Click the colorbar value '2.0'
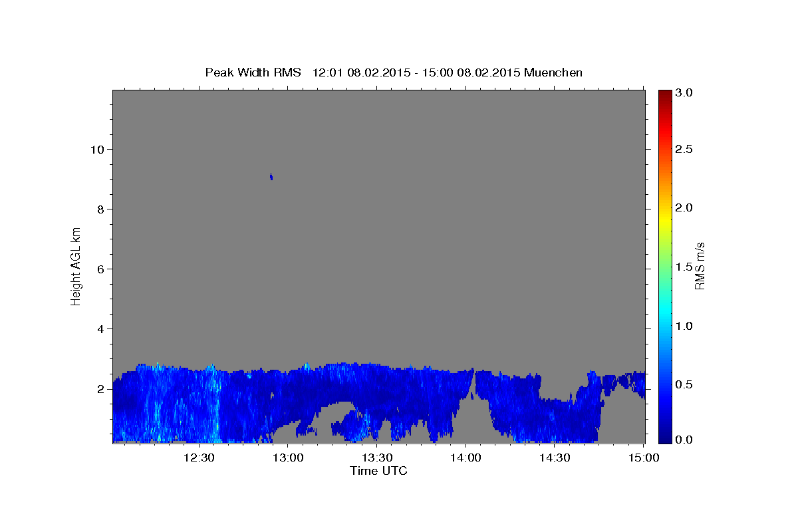The image size is (798, 532). click(x=684, y=207)
